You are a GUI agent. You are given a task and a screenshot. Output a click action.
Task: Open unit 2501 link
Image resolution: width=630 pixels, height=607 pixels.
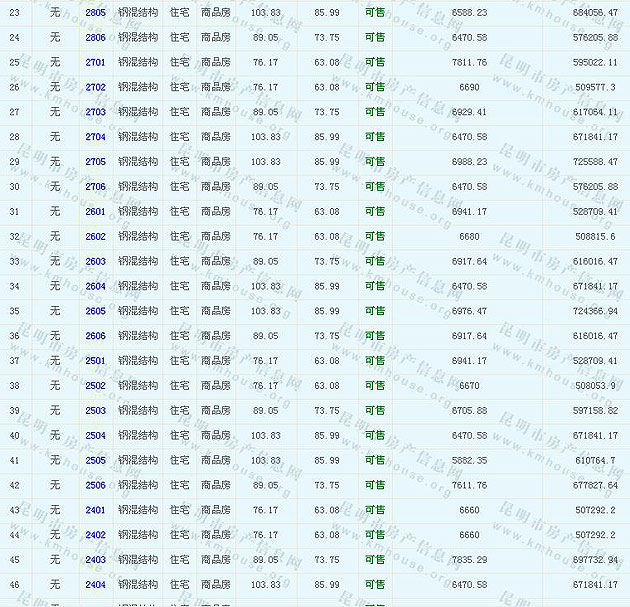[95, 361]
